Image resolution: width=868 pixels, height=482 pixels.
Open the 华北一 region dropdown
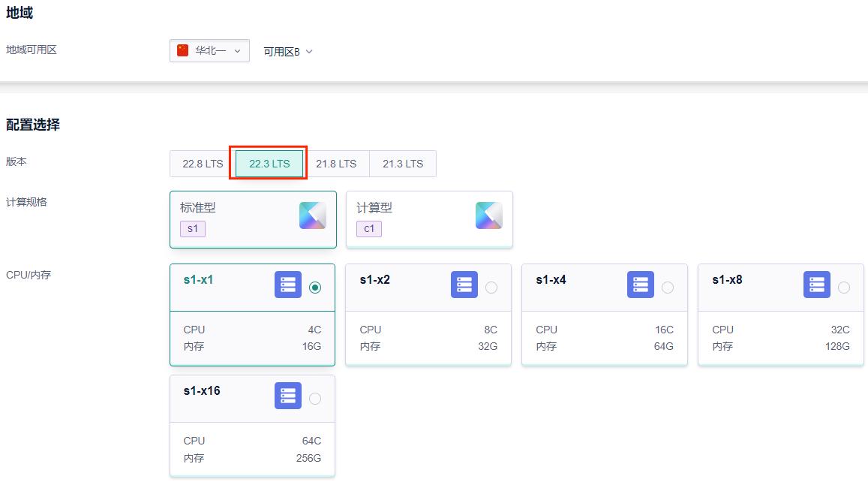(210, 51)
